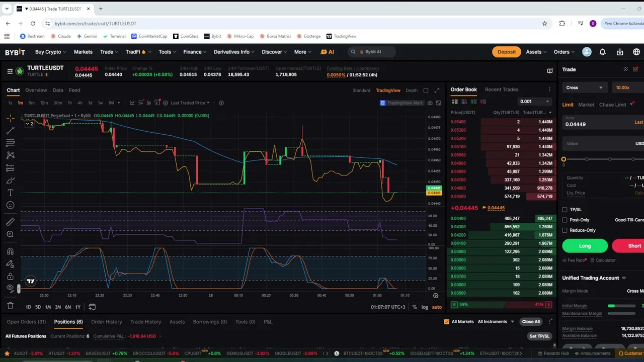Toggle percent scale on the chart
Viewport: 644px width, 362px height.
point(415,307)
